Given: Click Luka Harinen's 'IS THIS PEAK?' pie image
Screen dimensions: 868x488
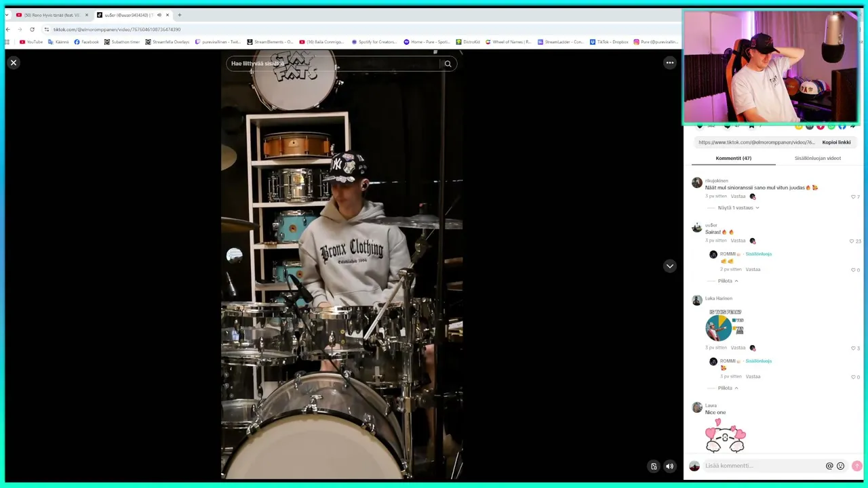Looking at the screenshot, I should coord(725,325).
